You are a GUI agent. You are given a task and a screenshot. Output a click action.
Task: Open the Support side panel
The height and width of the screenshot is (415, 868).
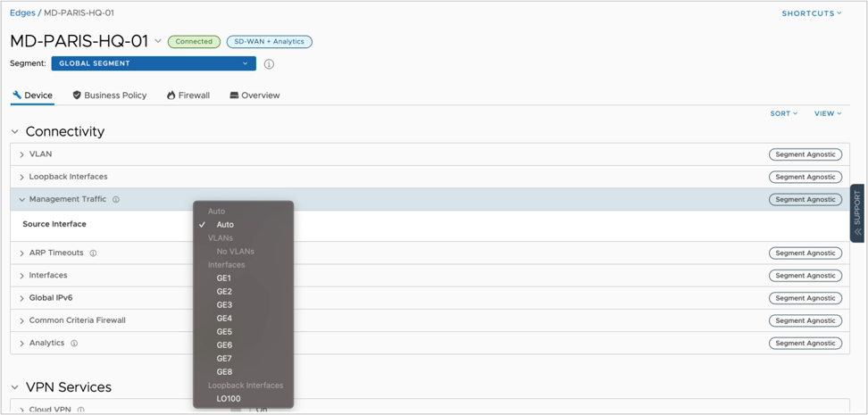856,213
